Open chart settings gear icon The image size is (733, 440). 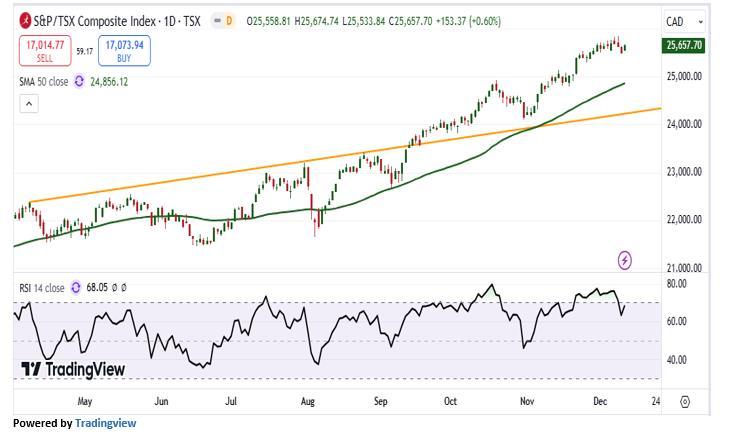[x=685, y=402]
